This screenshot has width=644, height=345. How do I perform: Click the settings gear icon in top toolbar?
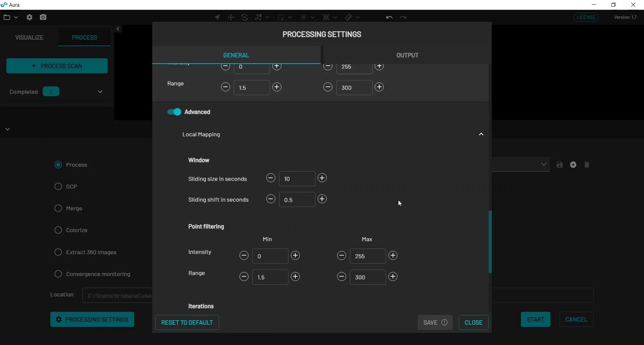point(30,17)
